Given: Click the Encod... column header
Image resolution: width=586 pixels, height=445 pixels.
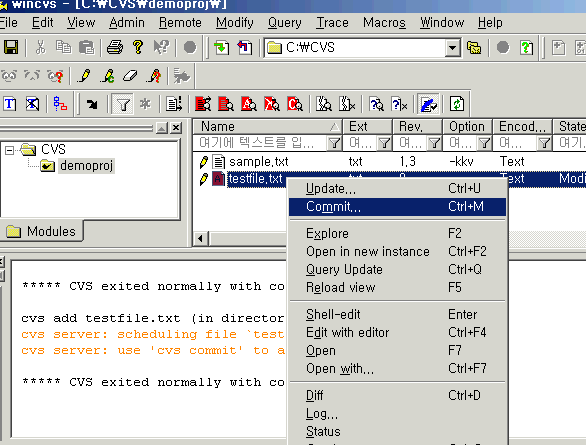Looking at the screenshot, I should (x=522, y=127).
